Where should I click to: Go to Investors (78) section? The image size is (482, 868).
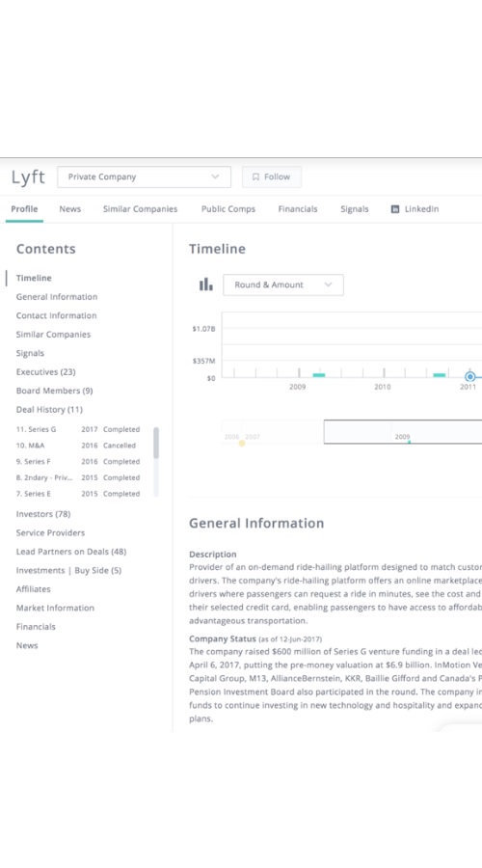tap(43, 514)
